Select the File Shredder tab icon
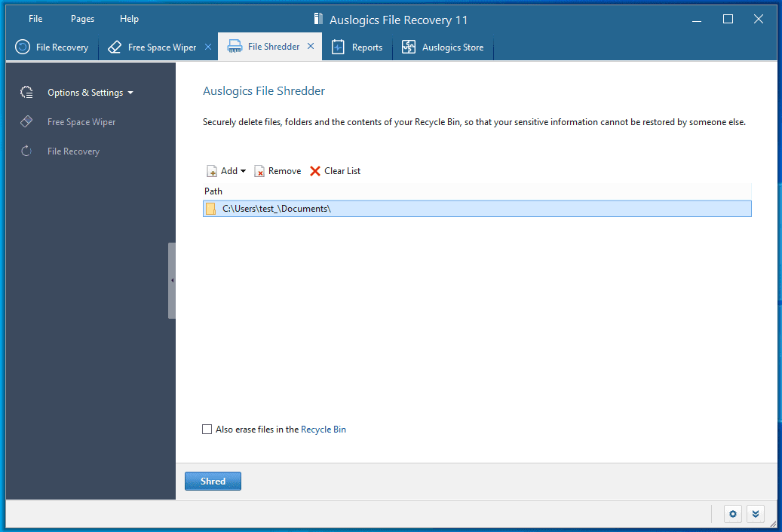 tap(235, 46)
